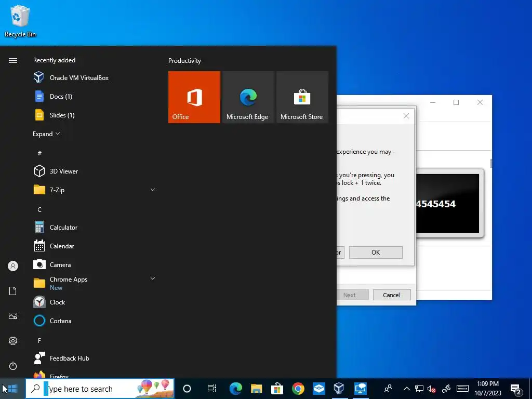Open the Microsoft Edge tile

(248, 97)
